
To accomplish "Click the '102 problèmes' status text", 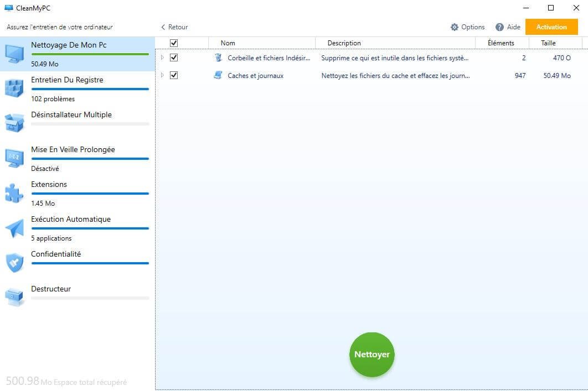I will click(x=53, y=99).
